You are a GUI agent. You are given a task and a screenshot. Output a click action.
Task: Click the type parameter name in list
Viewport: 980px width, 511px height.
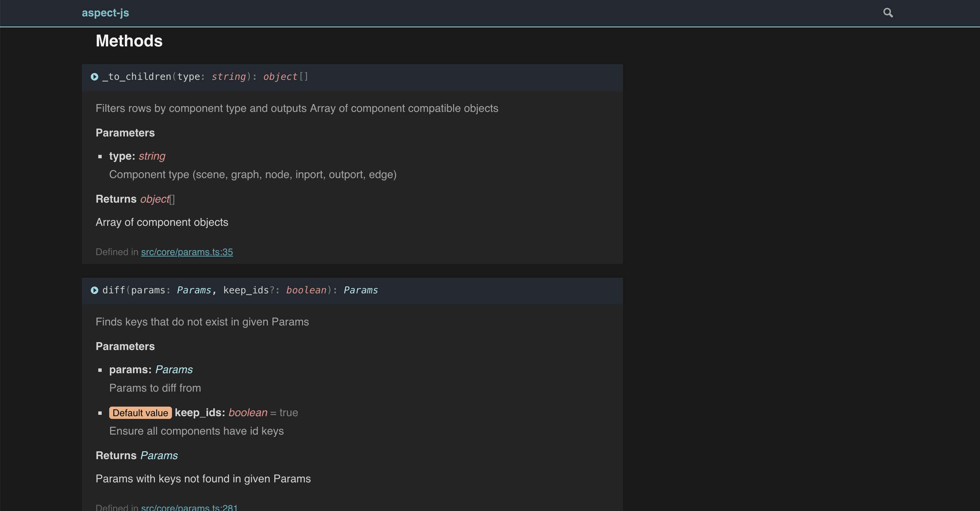coord(122,156)
